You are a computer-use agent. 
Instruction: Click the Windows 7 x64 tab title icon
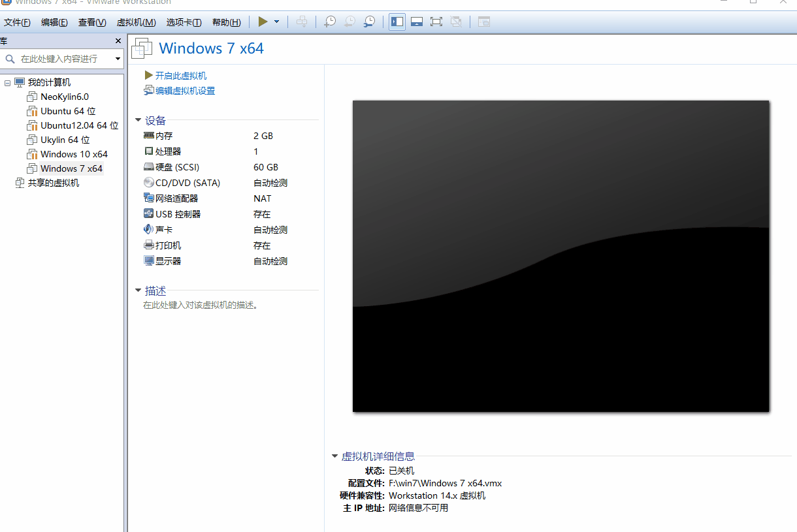click(x=142, y=48)
